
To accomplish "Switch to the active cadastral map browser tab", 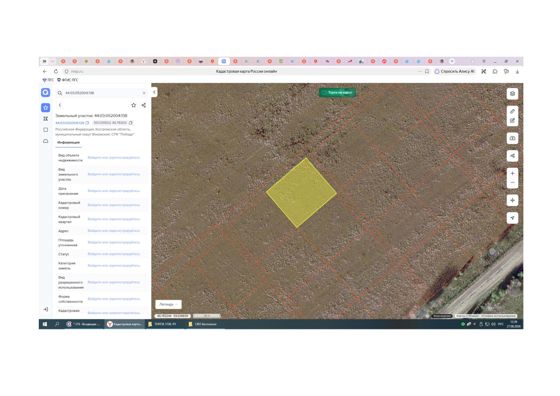I will coord(224,61).
